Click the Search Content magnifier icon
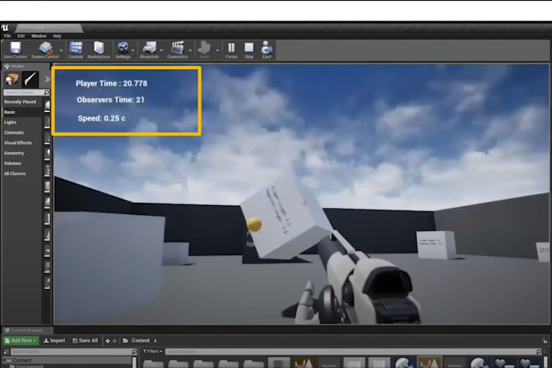Image resolution: width=552 pixels, height=368 pixels. pyautogui.click(x=539, y=351)
